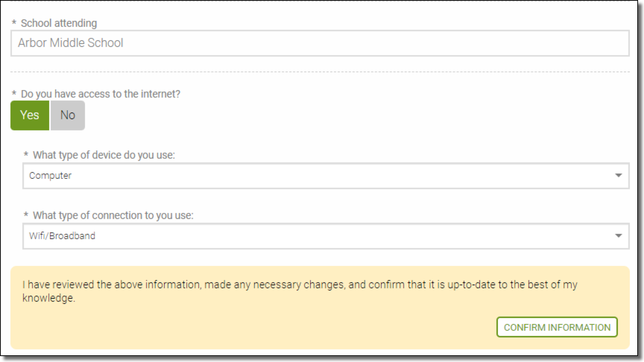
Task: Click the dashed divider below School field
Action: point(320,72)
